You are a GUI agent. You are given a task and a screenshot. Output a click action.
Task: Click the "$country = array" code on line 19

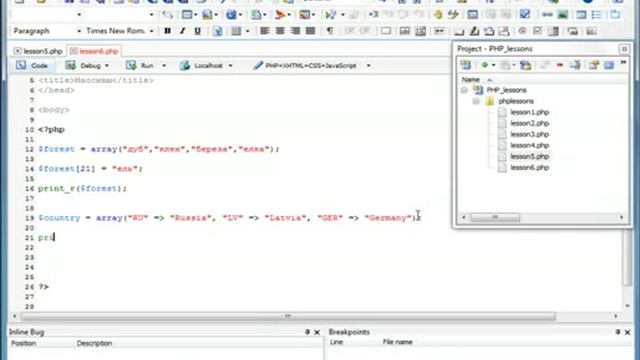[80, 218]
